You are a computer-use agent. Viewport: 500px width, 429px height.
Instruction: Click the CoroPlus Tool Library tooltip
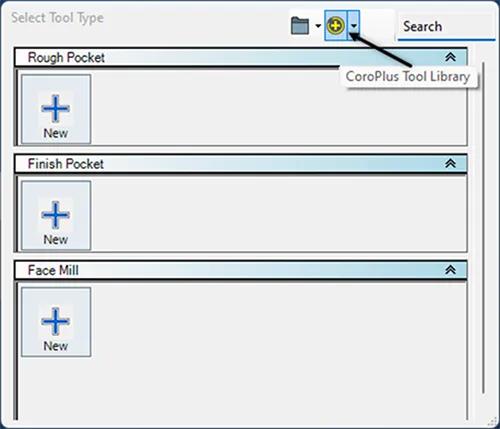pyautogui.click(x=408, y=77)
